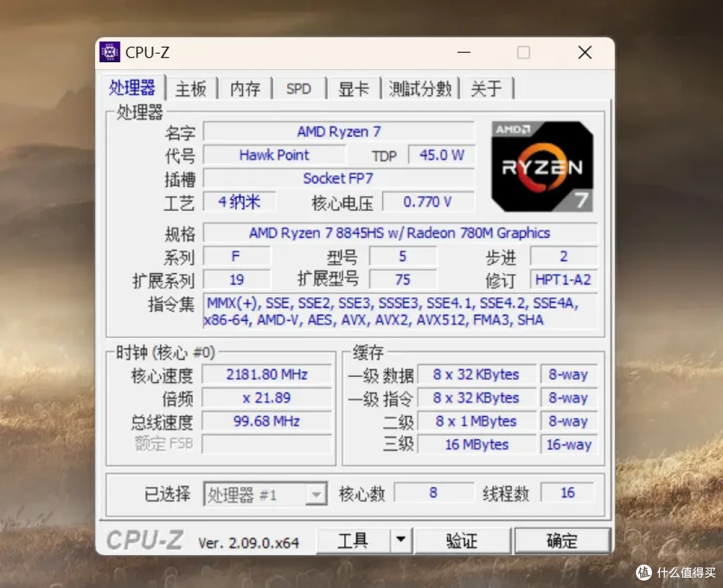Click the L3 cache value 16 MBytes
The image size is (723, 588).
click(x=477, y=445)
